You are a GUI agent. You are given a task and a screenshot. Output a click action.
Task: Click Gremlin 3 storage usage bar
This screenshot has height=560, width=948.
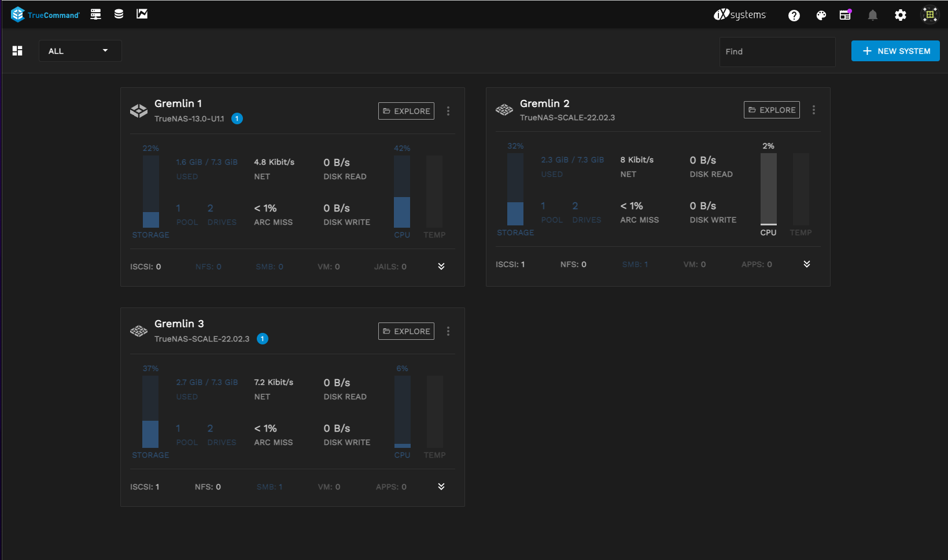[x=150, y=411]
